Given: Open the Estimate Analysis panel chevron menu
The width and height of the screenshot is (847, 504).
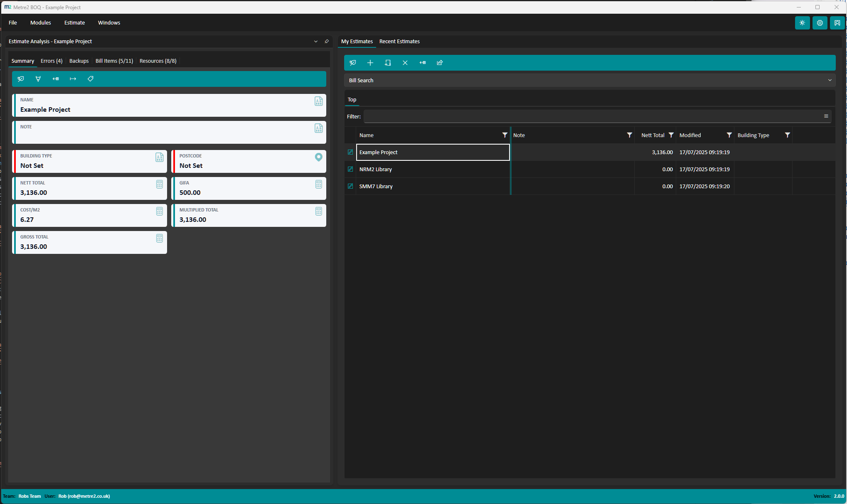Looking at the screenshot, I should click(x=315, y=42).
